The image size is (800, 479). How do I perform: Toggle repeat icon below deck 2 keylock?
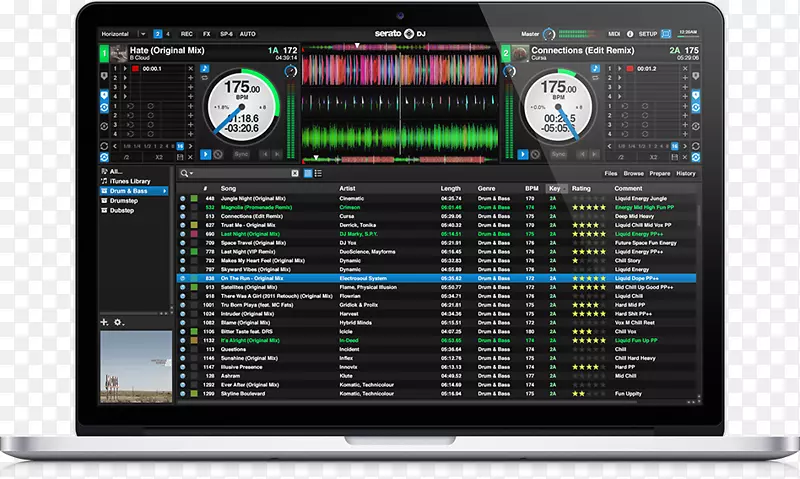pos(595,78)
